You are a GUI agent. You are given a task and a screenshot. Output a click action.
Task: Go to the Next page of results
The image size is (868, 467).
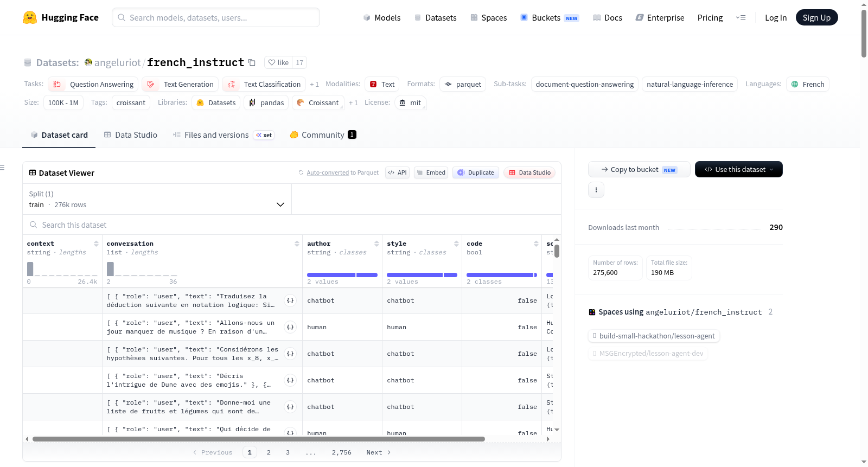(379, 452)
